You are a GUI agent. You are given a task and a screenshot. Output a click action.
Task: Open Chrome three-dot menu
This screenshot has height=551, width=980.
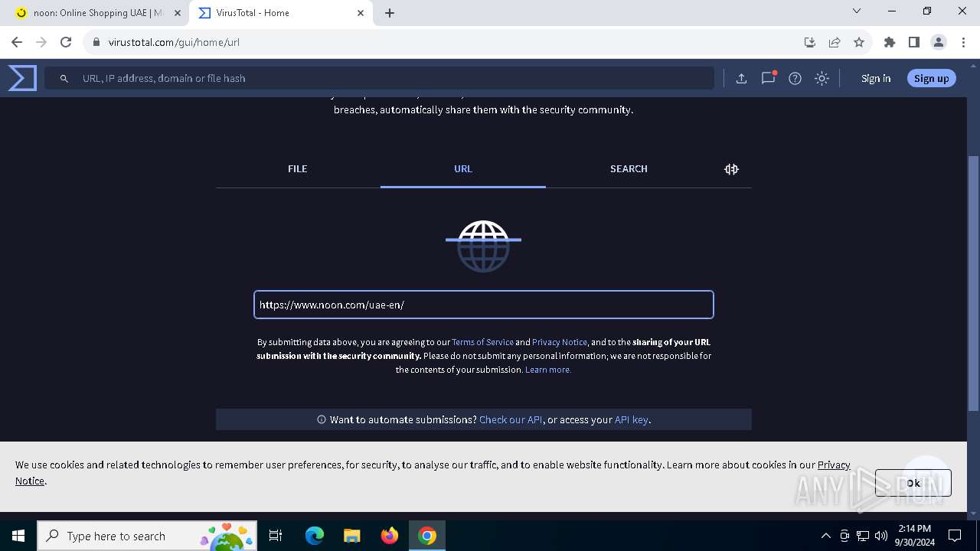click(963, 42)
